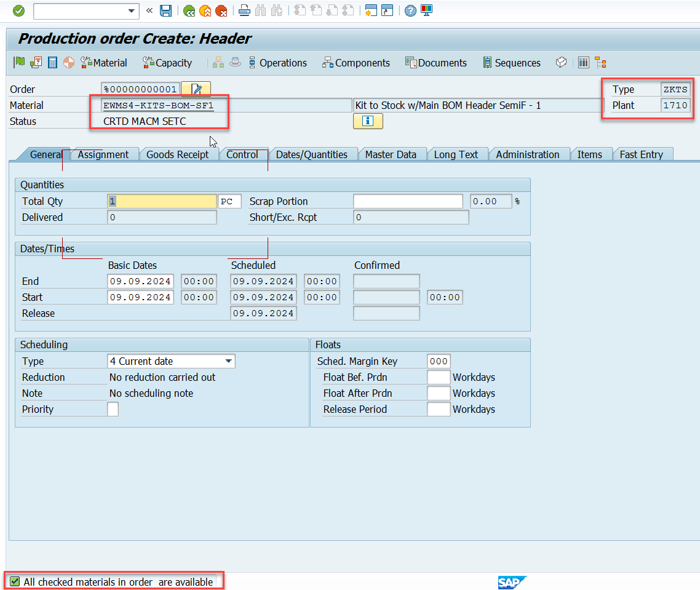The image size is (700, 590).
Task: Click the cube configuration icon
Action: (x=561, y=63)
